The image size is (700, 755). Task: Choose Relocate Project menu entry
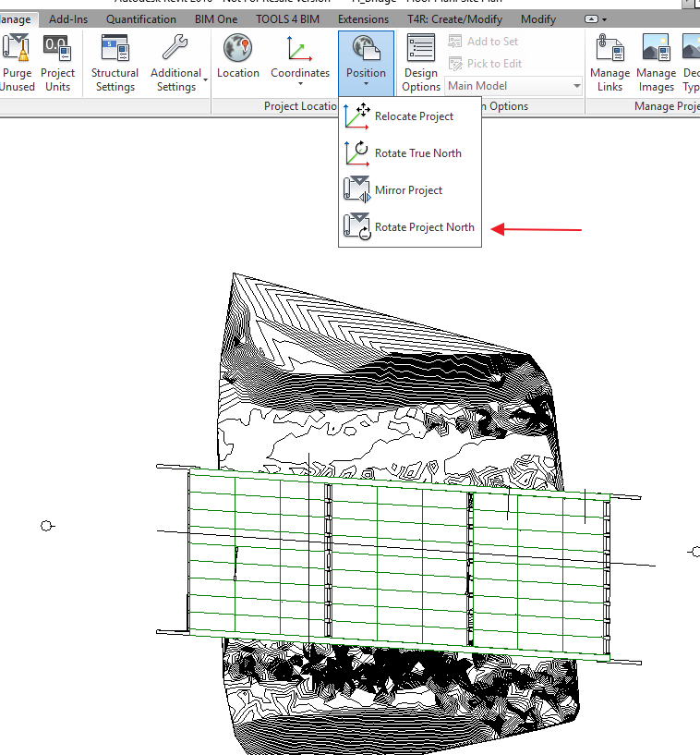click(410, 116)
